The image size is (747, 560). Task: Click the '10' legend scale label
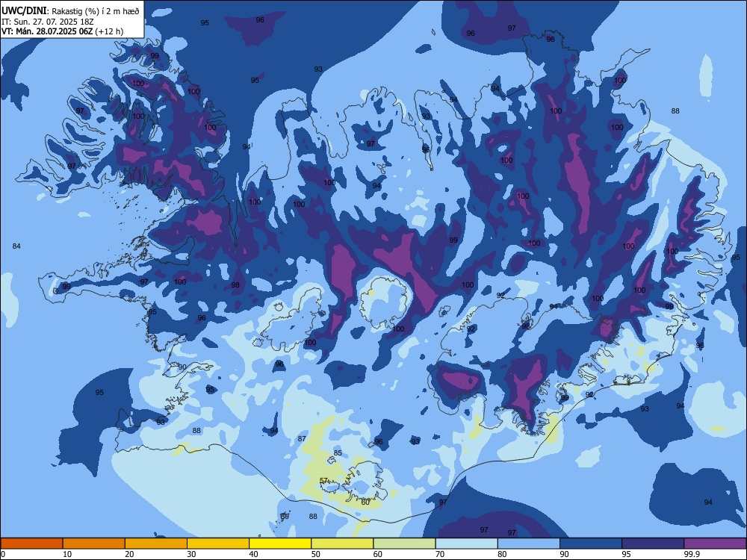[67, 554]
